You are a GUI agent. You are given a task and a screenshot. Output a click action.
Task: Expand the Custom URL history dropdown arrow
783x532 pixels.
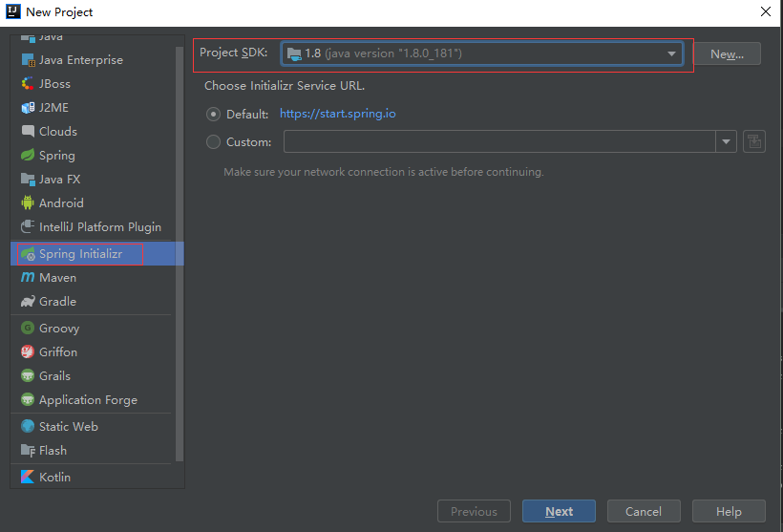click(726, 142)
